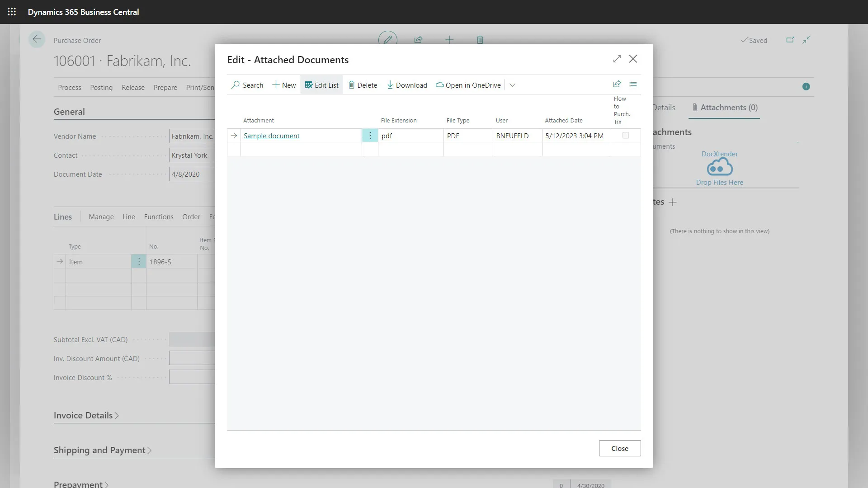This screenshot has width=868, height=488.
Task: Switch to the Attachments (0) tab
Action: pos(724,108)
